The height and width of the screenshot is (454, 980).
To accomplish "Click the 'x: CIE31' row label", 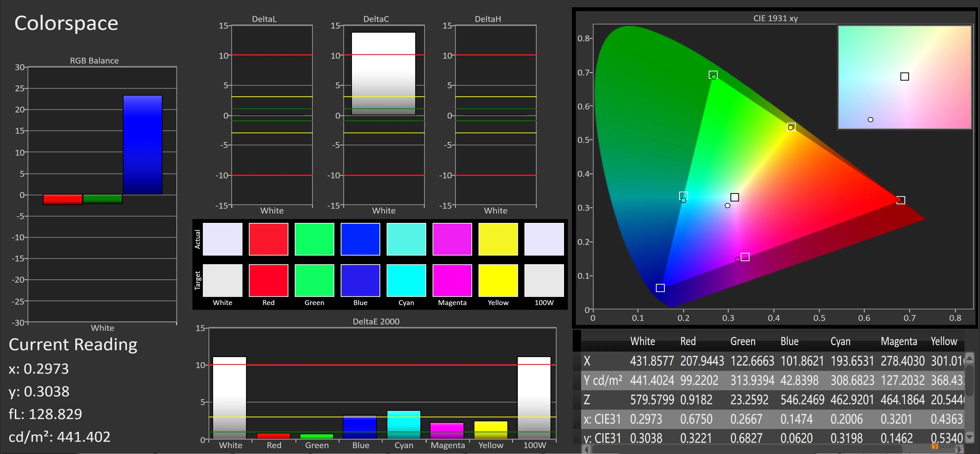I will coord(602,419).
